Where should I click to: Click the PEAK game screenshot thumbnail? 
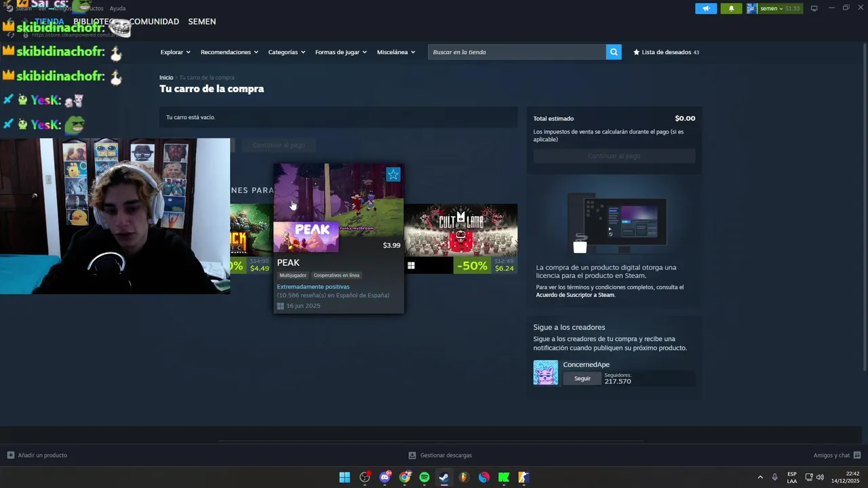click(338, 199)
